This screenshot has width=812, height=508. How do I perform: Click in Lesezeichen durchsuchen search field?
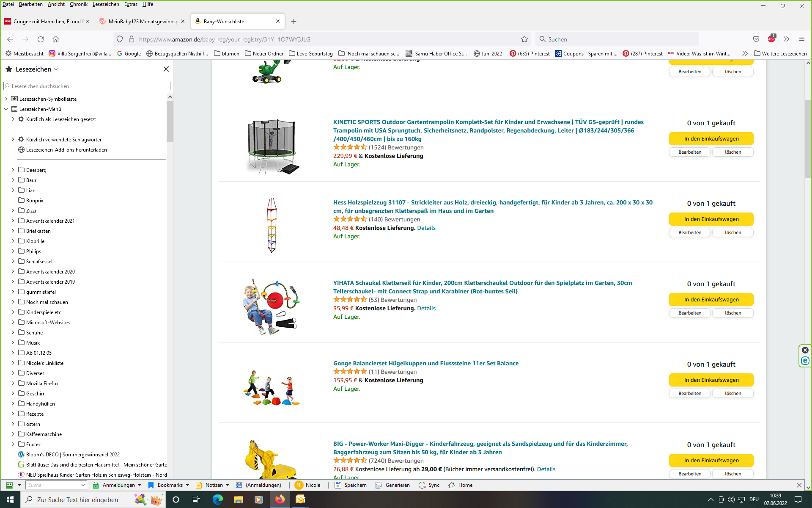[87, 86]
